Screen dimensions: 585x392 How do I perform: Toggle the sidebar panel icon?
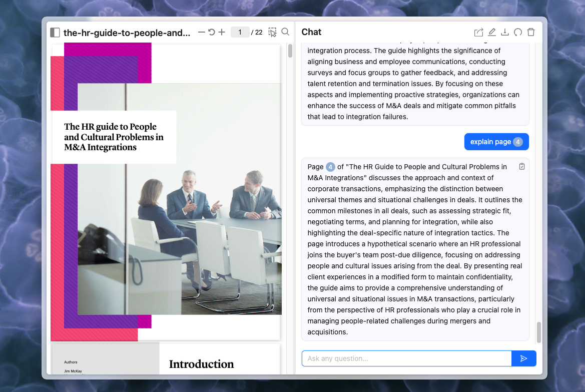point(55,33)
